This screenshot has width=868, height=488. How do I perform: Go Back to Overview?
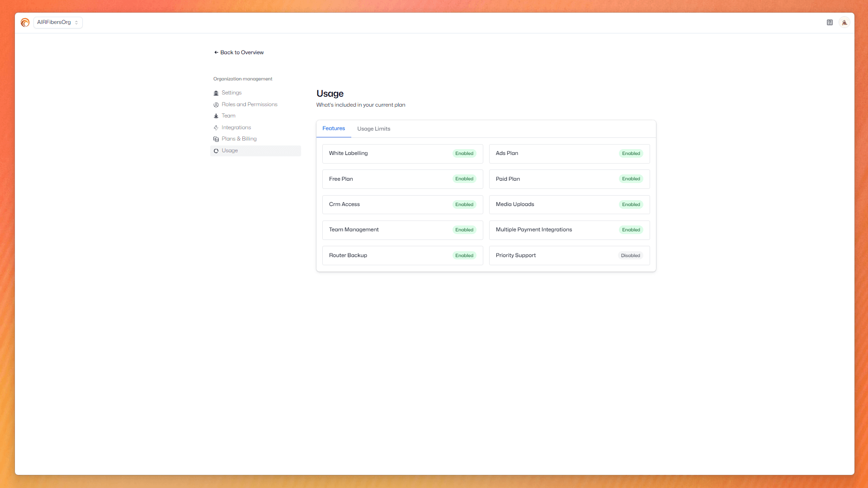(239, 52)
